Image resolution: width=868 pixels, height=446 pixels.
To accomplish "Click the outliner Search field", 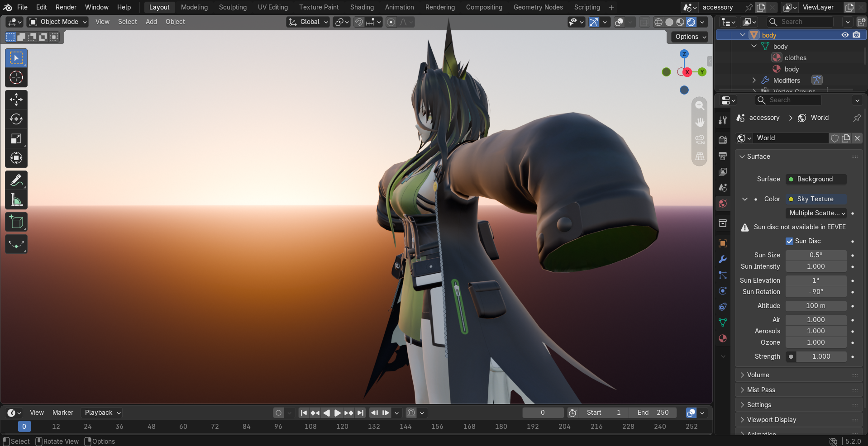I will tap(800, 22).
